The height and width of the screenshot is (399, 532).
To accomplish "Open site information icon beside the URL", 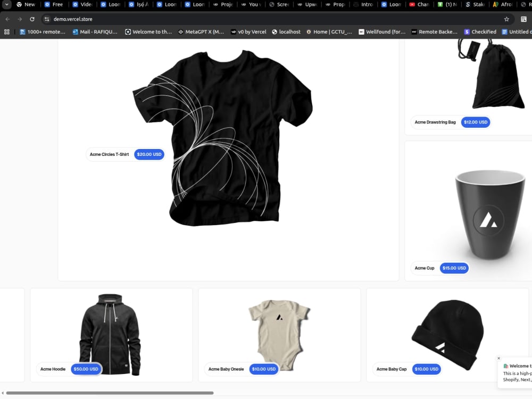I will pos(47,19).
